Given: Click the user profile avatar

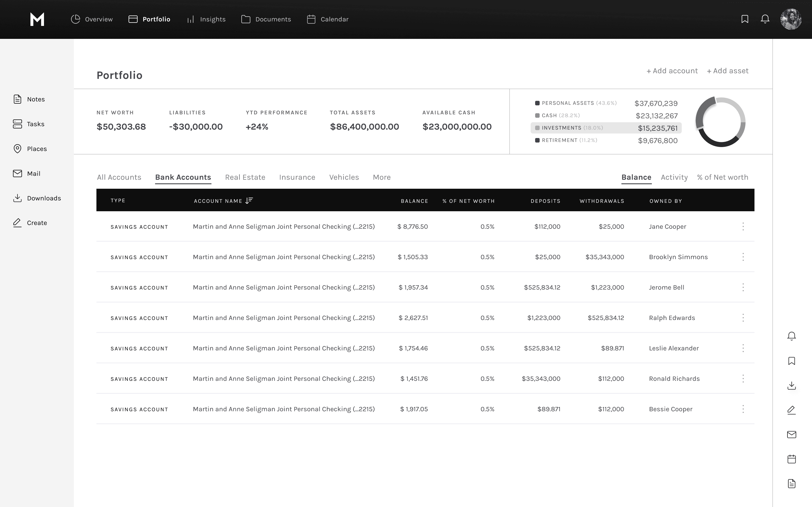Looking at the screenshot, I should 791,19.
